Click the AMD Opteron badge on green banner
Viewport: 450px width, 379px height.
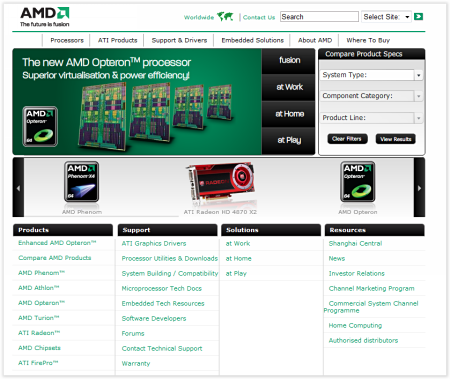coord(40,127)
